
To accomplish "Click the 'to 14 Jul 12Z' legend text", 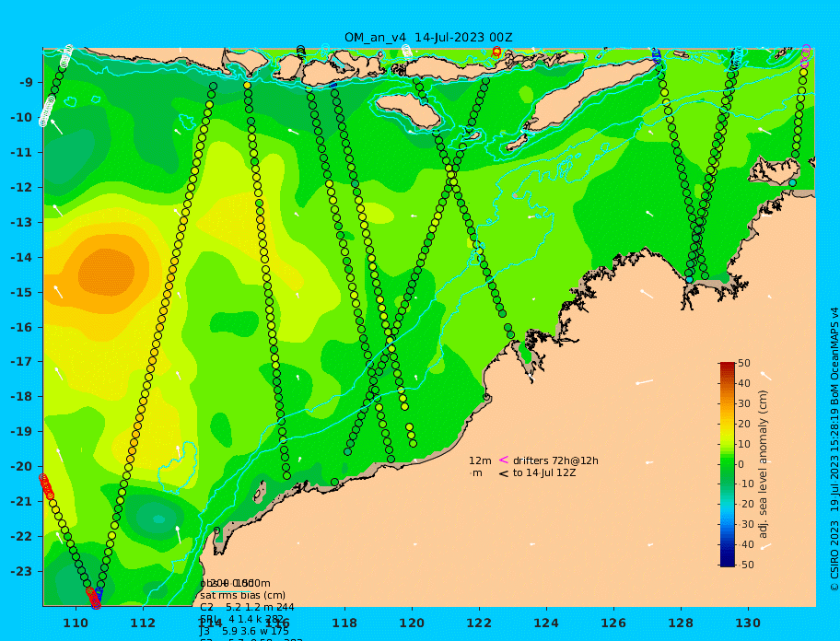I will [x=544, y=472].
